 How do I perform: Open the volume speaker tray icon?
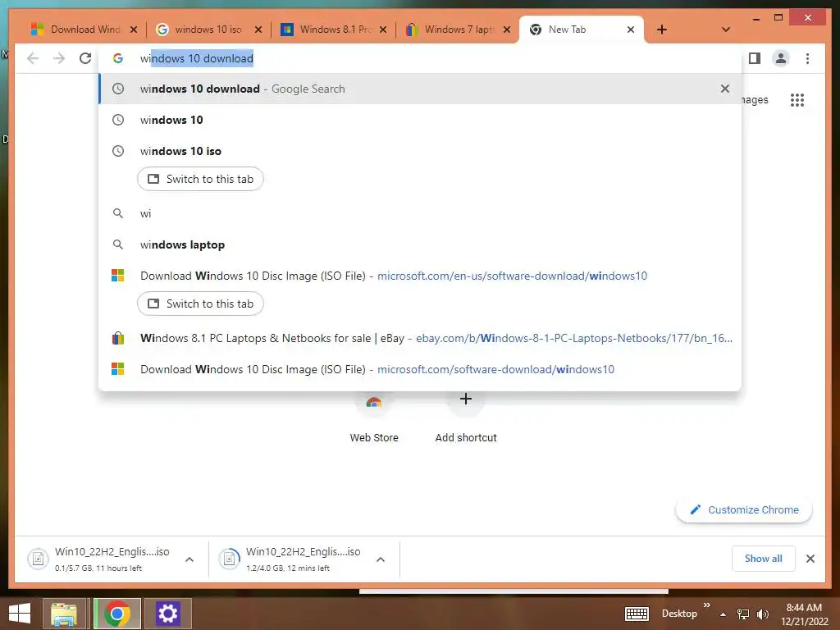coord(763,614)
